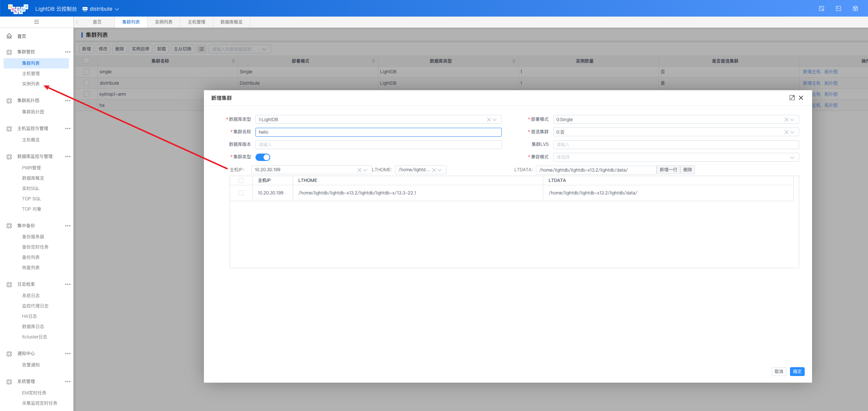Switch to the 主机管理 tab

click(197, 22)
